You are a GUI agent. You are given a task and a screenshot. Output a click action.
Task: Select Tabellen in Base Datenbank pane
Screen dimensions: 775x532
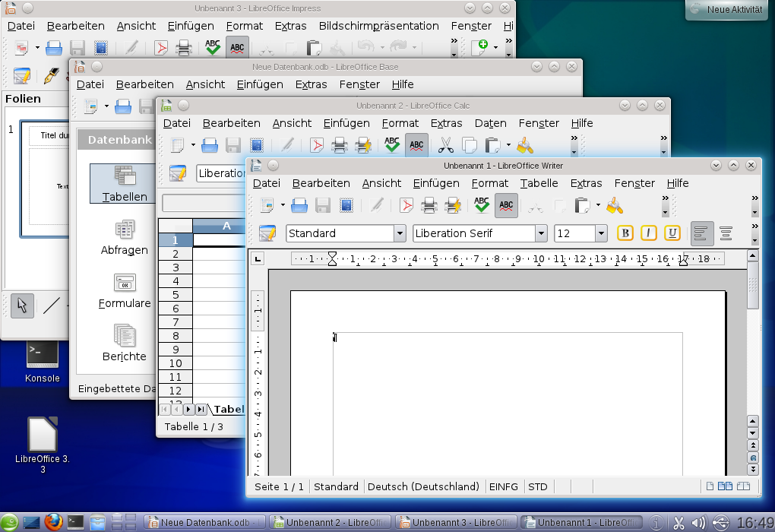pos(125,184)
